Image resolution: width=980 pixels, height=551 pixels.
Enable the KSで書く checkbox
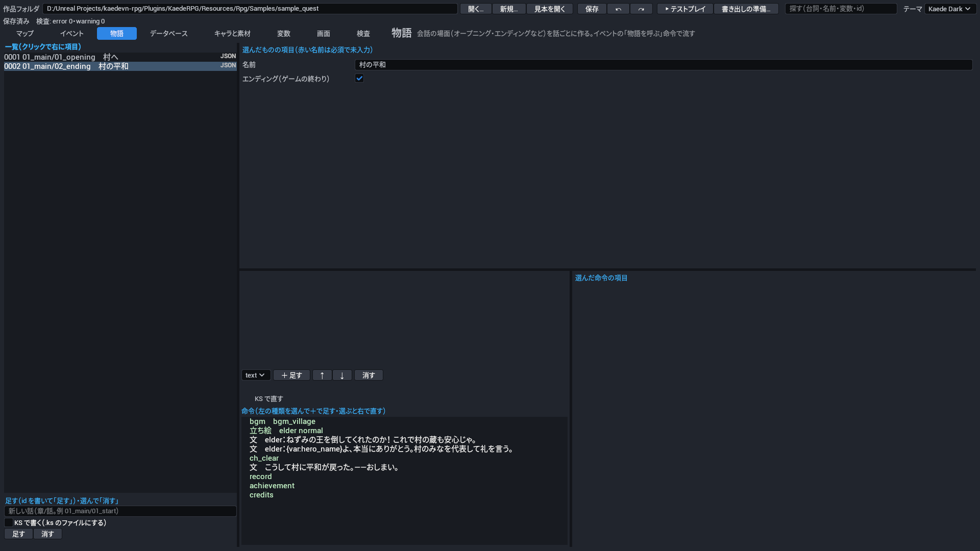click(x=9, y=523)
